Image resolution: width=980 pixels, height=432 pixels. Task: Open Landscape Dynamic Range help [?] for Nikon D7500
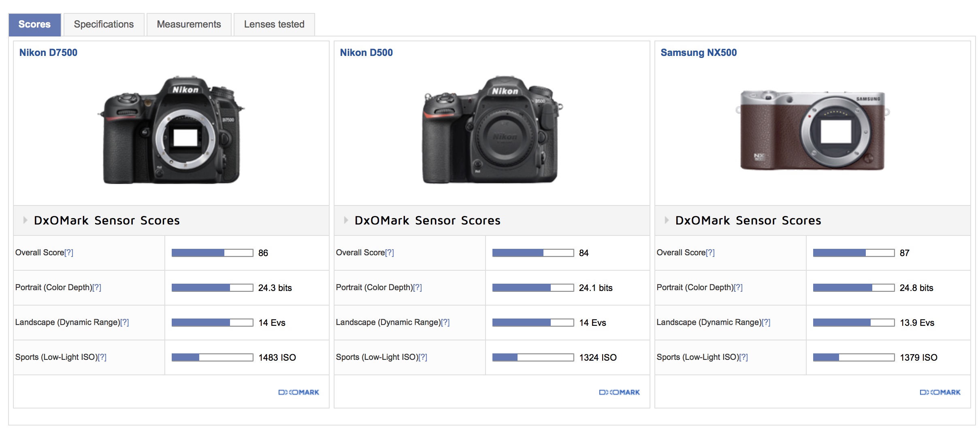125,322
